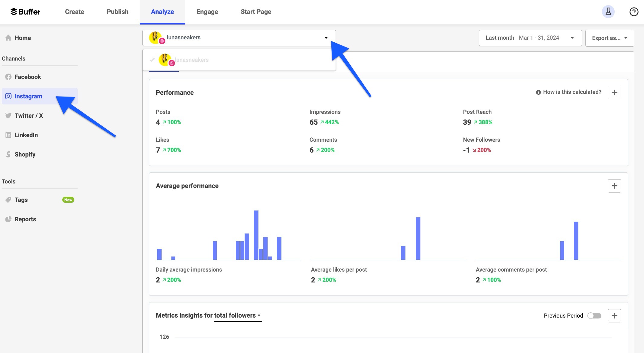This screenshot has width=644, height=353.
Task: Select the Facebook channel in sidebar
Action: click(28, 77)
